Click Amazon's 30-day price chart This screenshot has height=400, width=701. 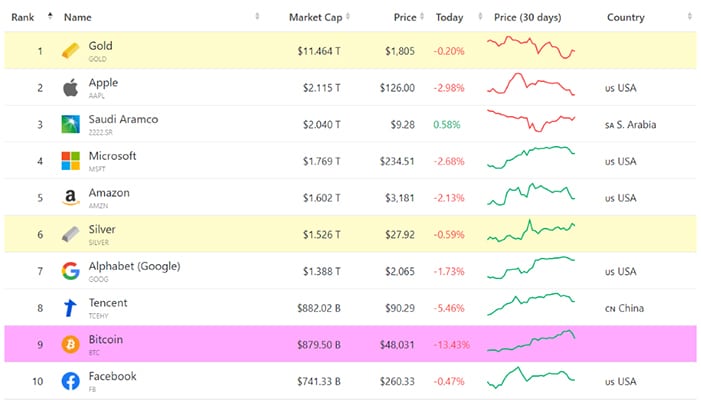click(531, 194)
